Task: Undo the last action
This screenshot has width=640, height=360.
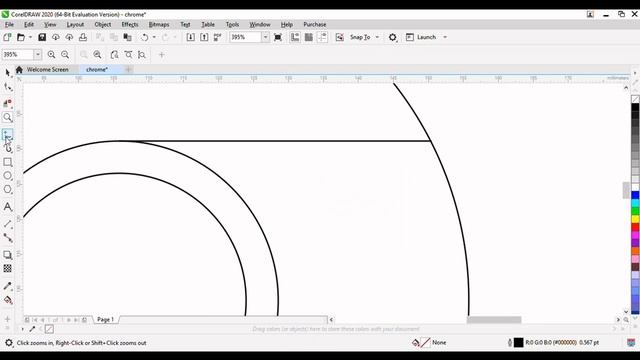Action: pos(144,37)
